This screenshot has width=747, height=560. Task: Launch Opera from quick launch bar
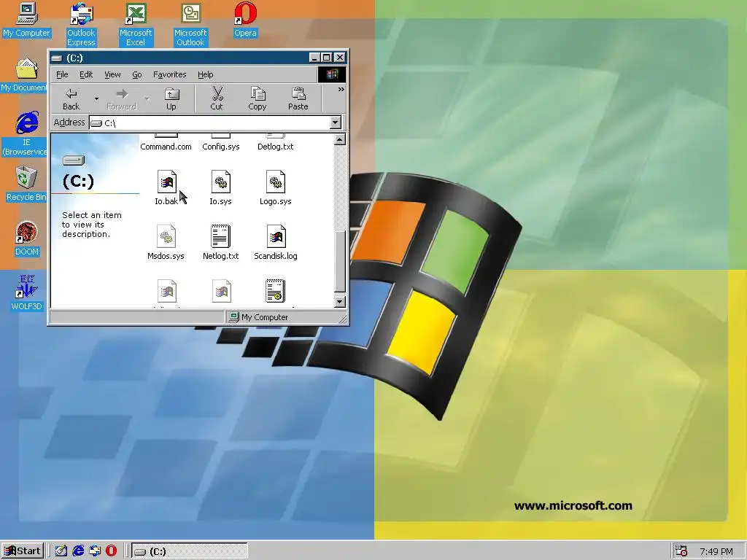pyautogui.click(x=111, y=551)
